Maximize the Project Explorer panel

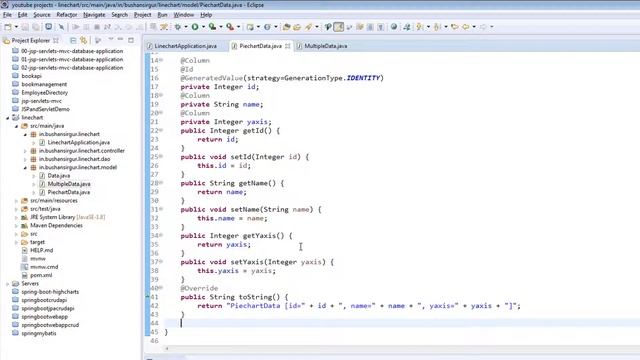[131, 40]
